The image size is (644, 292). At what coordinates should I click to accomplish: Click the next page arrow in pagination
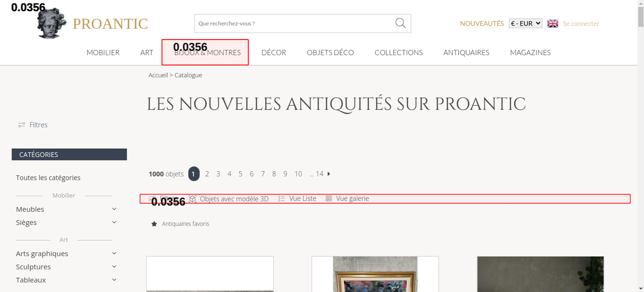329,174
